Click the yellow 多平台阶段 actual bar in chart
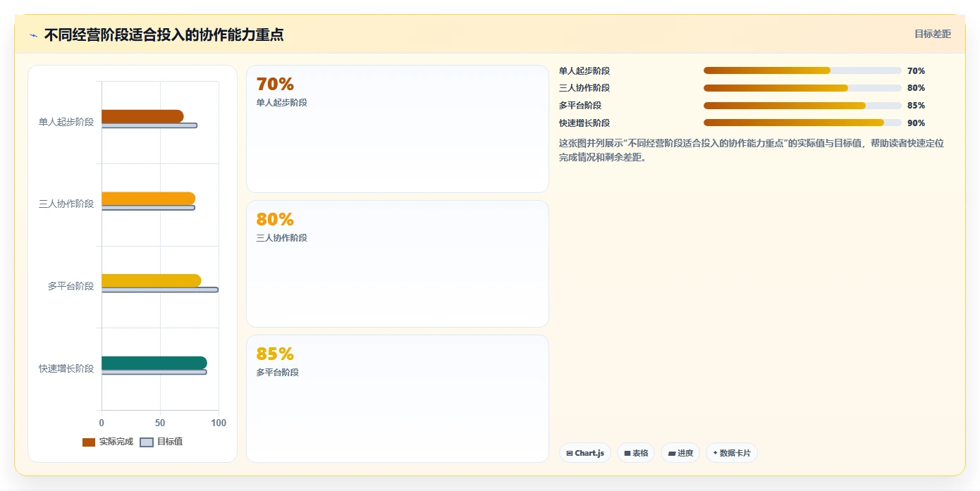980x491 pixels. coord(151,280)
